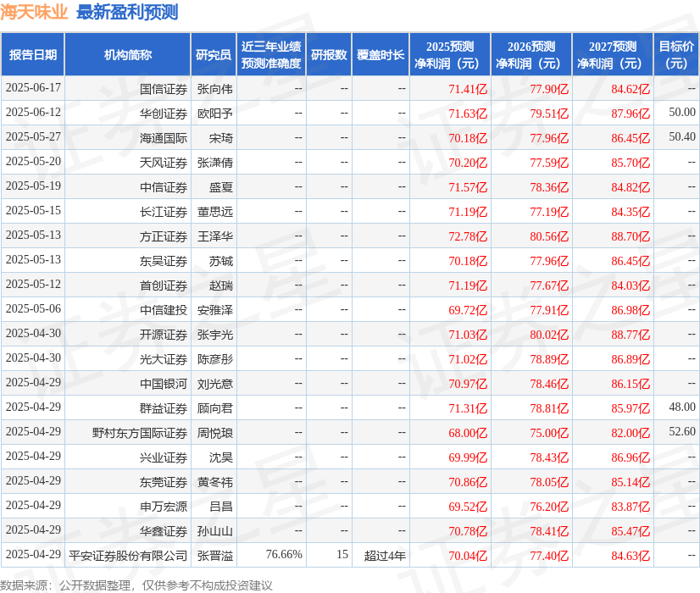Click target price 48.00
This screenshot has height=593, width=700.
pyautogui.click(x=682, y=407)
